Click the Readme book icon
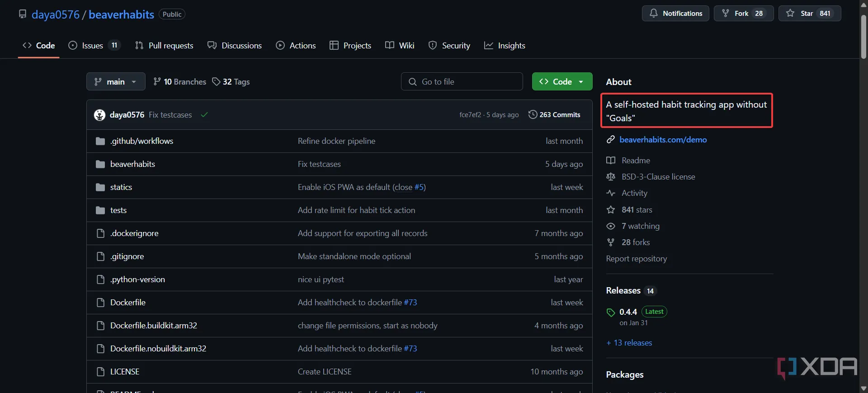Image resolution: width=868 pixels, height=393 pixels. point(611,161)
